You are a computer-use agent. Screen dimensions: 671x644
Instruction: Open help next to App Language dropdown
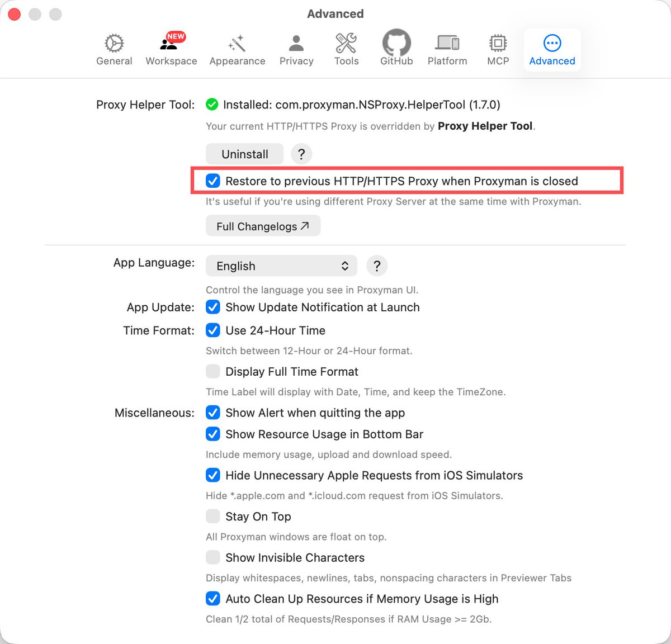point(377,266)
